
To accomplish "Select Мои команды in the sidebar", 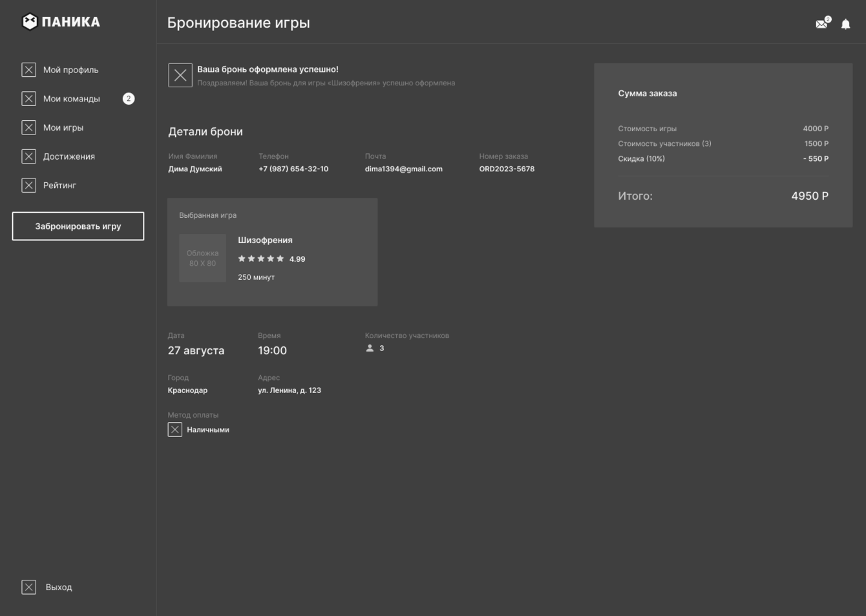I will [x=72, y=99].
